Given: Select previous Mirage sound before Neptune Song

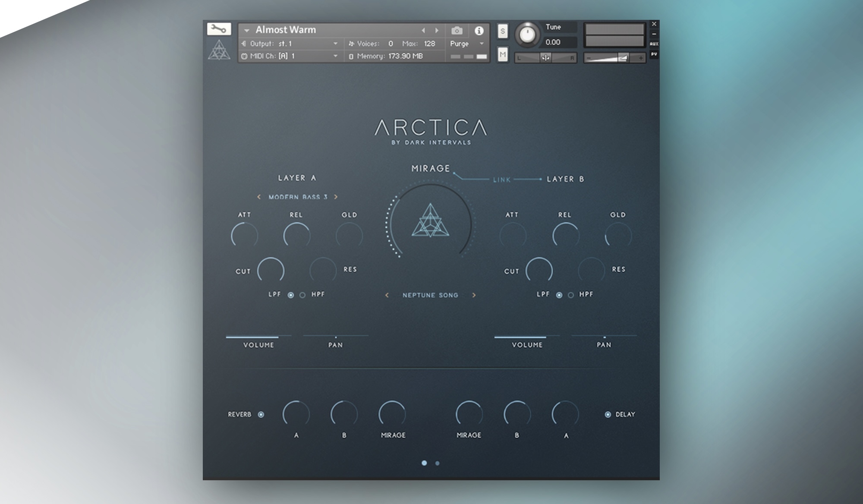Looking at the screenshot, I should coord(387,295).
